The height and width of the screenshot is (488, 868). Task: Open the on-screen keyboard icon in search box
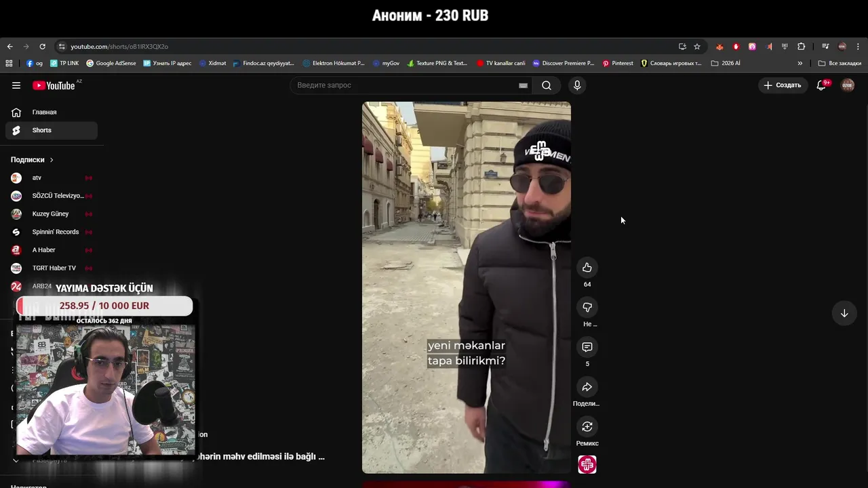point(523,85)
